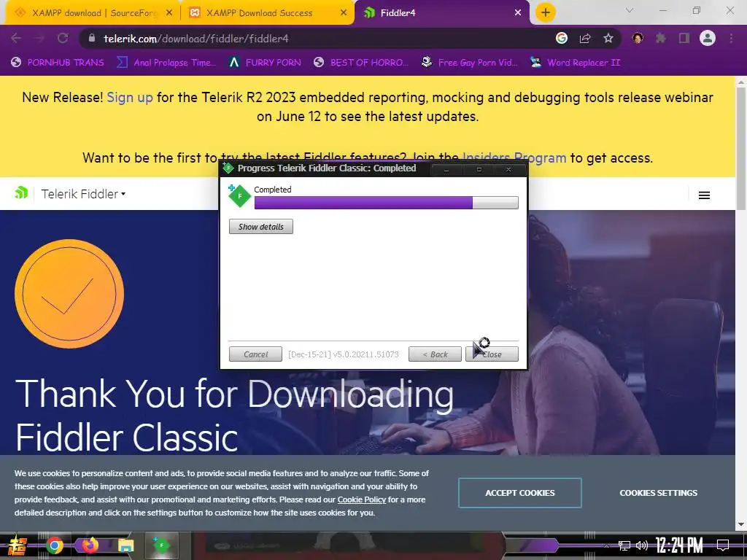Open Chrome extensions puzzle icon
The width and height of the screenshot is (747, 560).
tap(661, 38)
